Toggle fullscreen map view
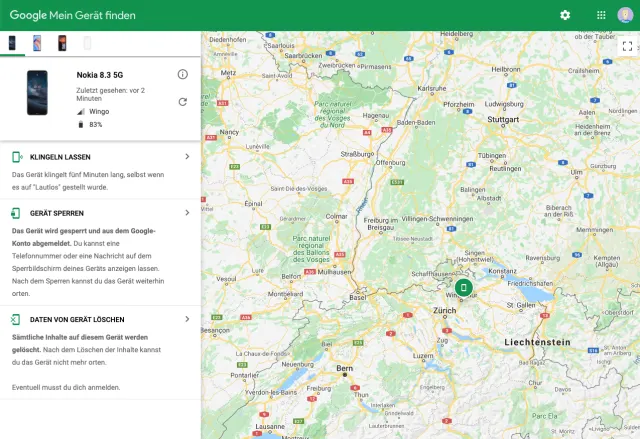 pos(627,46)
